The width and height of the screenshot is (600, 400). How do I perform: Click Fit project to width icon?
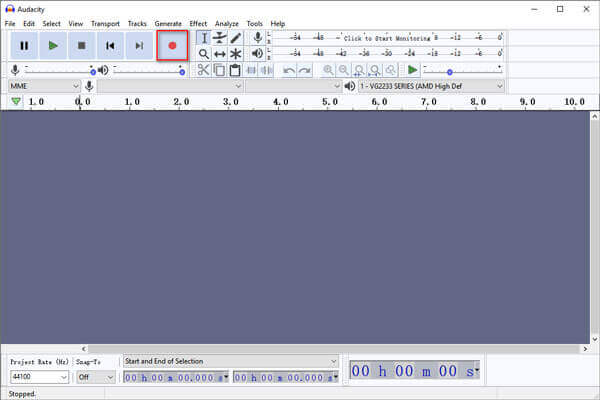[375, 70]
